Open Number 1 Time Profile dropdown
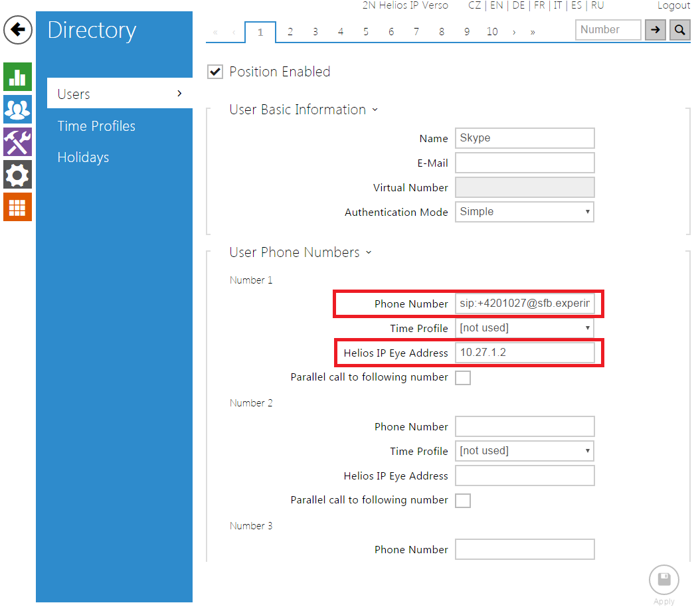Screen dimensions: 700x609 coord(525,328)
